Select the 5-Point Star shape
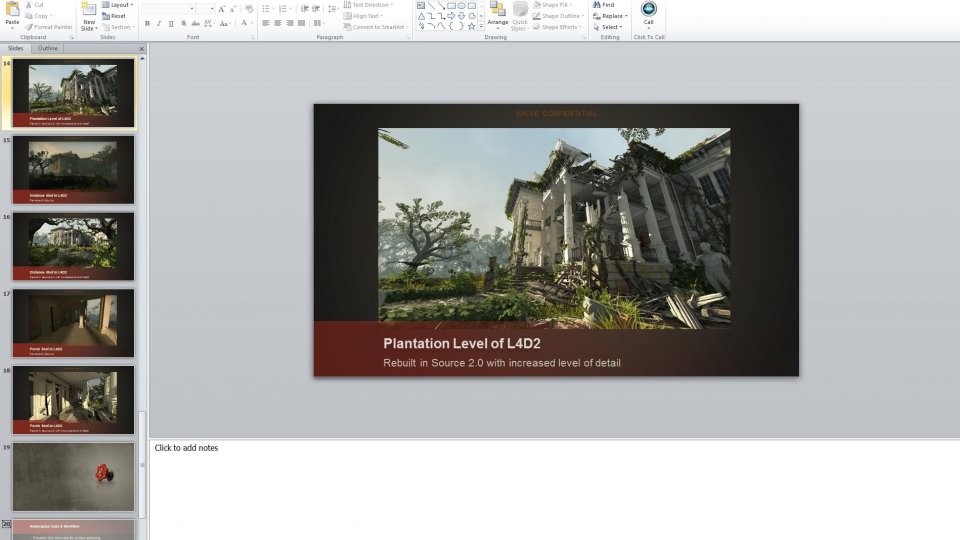Viewport: 960px width, 540px height. point(471,26)
